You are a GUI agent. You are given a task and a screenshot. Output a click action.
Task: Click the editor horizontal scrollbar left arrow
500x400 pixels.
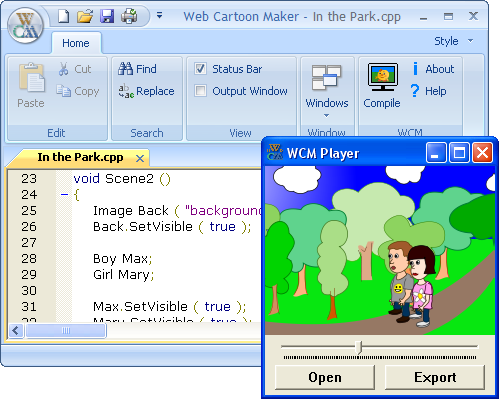16,331
